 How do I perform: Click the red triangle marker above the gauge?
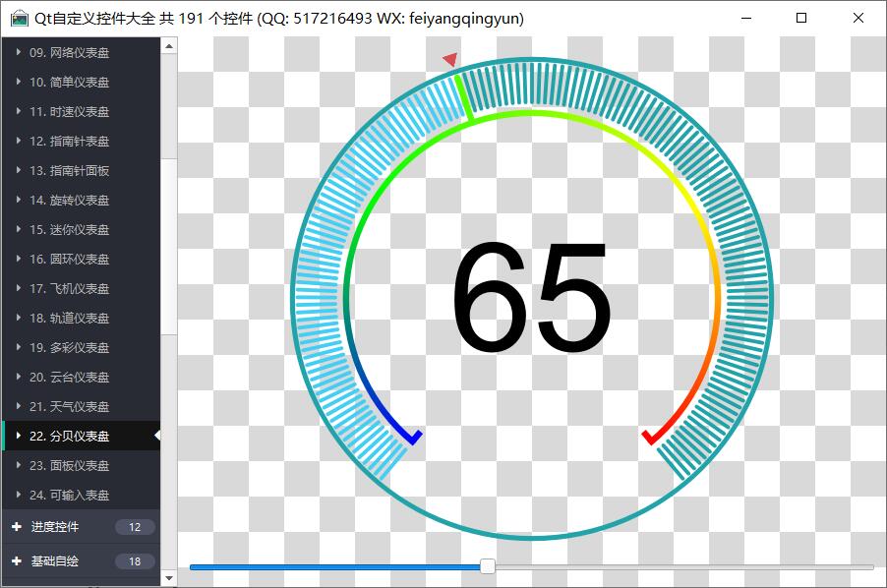click(x=450, y=60)
